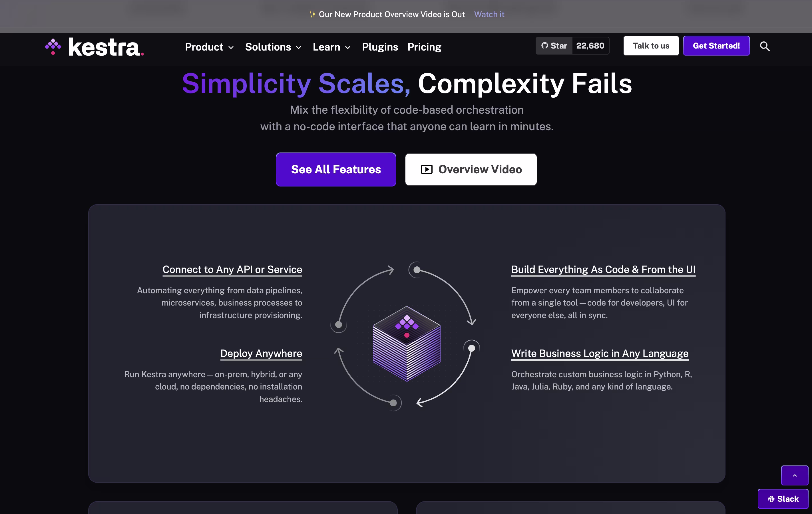Click See All Features button
Screen dimensions: 812x514
click(336, 169)
